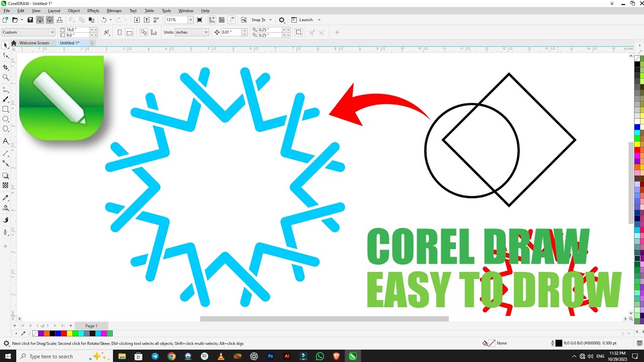This screenshot has width=644, height=362.
Task: Add a page with plus button
Action: point(70,326)
